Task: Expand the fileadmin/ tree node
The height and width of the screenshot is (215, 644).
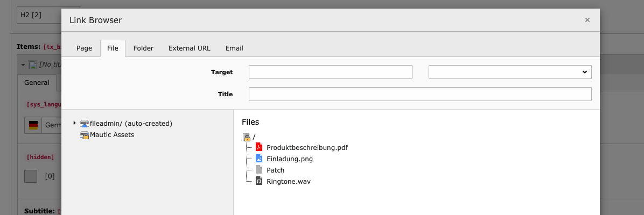Action: [x=74, y=123]
